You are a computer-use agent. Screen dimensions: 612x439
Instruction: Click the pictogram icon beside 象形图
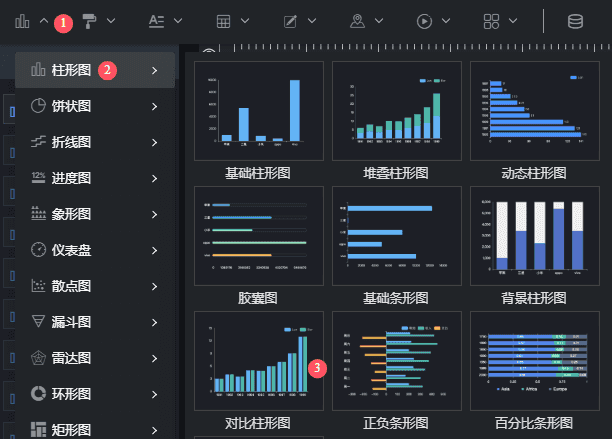(38, 213)
